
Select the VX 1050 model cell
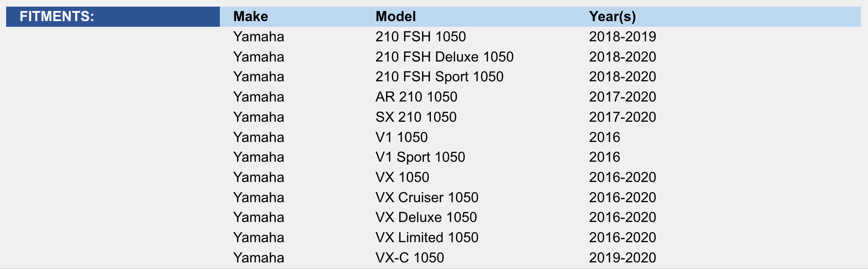[402, 177]
